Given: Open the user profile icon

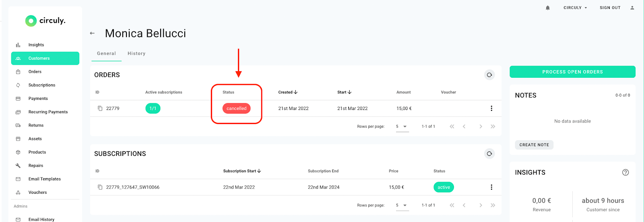Looking at the screenshot, I should point(632,8).
